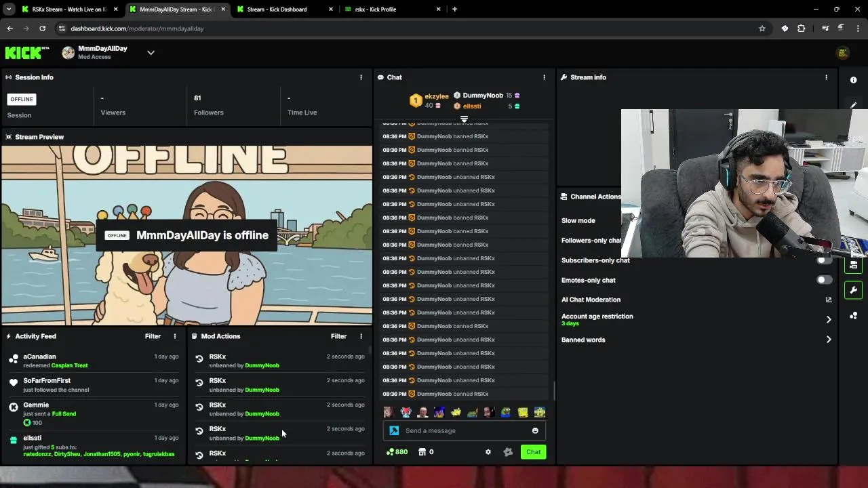Click aCanadian in Activity Feed

(39, 357)
